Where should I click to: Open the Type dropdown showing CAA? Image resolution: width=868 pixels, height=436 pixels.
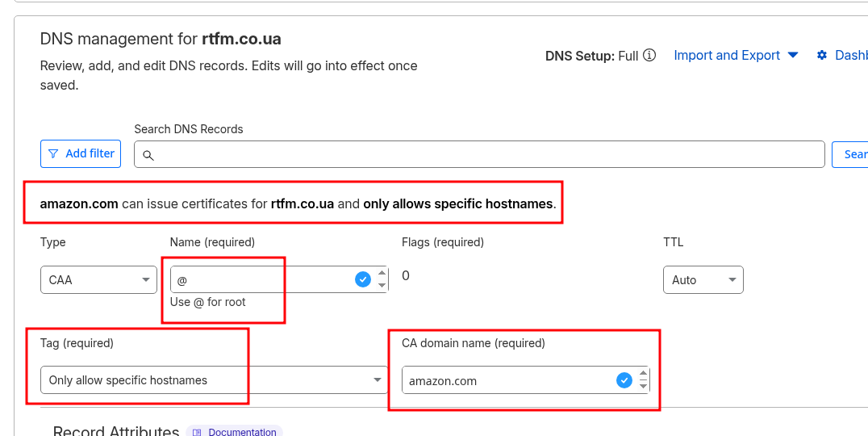click(98, 280)
